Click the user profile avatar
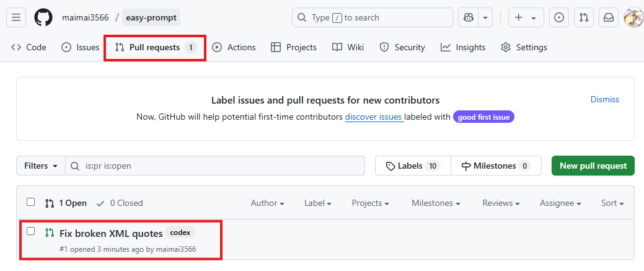The width and height of the screenshot is (644, 271). pyautogui.click(x=633, y=18)
